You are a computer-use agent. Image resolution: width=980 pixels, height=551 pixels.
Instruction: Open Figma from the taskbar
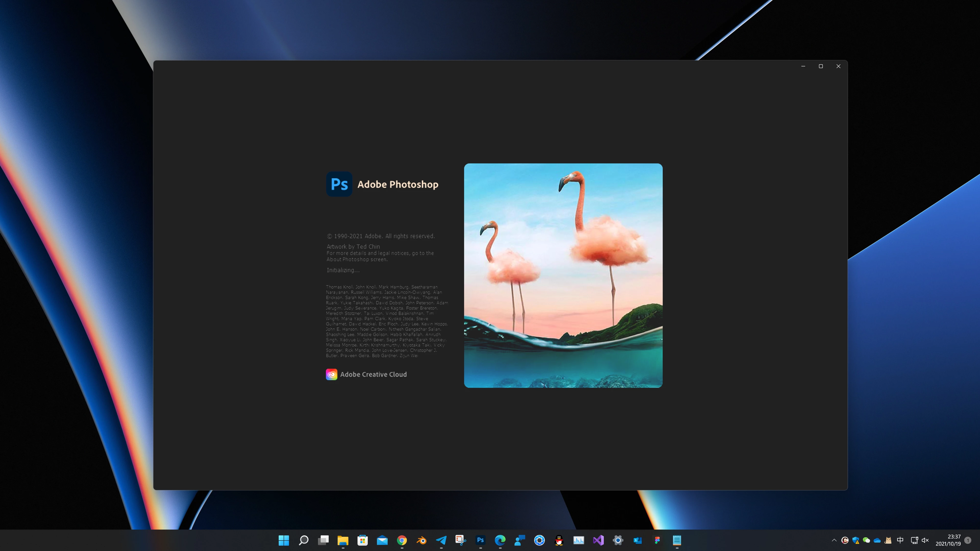657,540
